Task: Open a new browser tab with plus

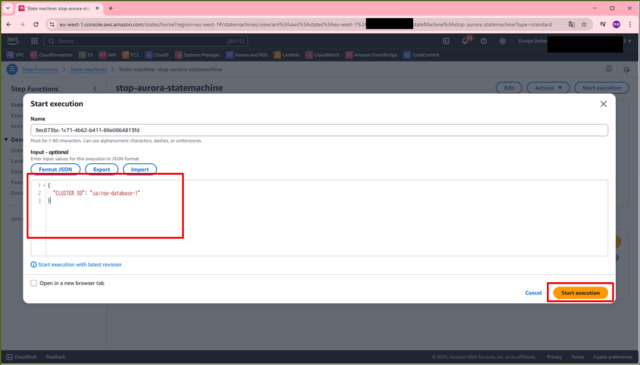Action: pos(111,8)
